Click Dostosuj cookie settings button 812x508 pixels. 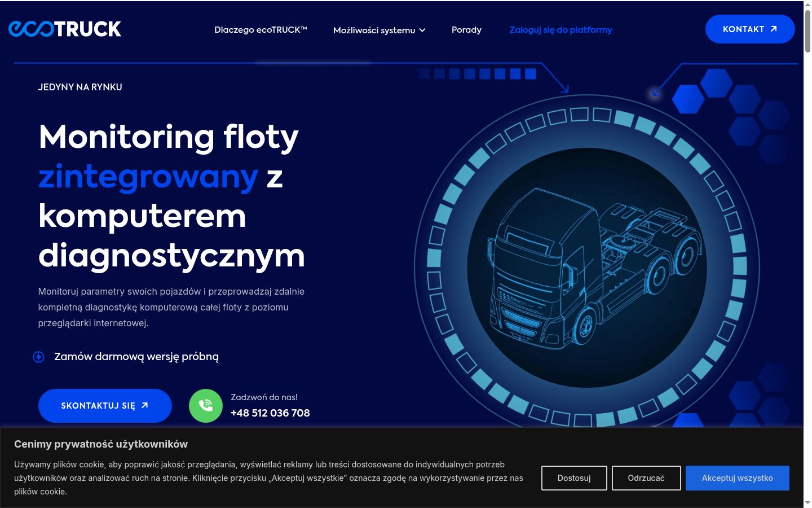coord(574,478)
